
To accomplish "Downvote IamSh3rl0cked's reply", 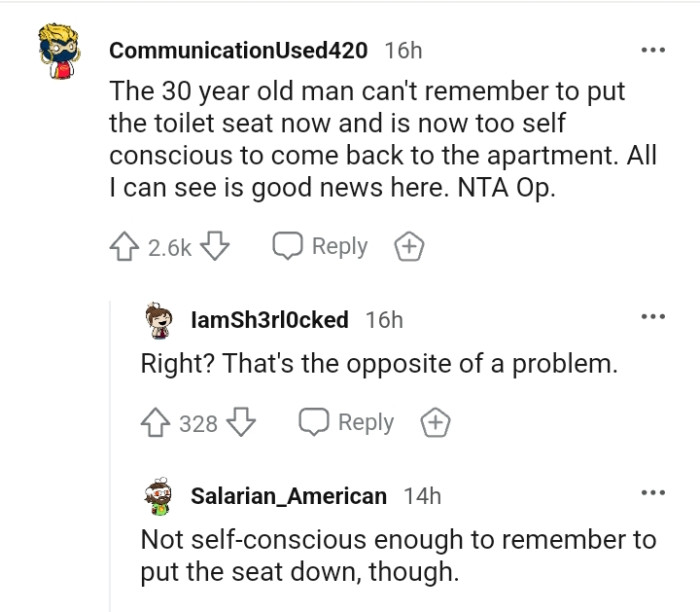I will coord(242,423).
